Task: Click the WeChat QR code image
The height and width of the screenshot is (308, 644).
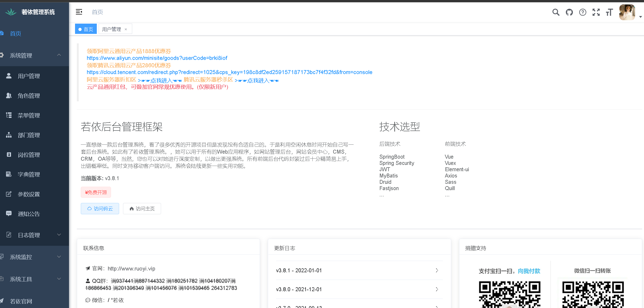Action: coord(593,294)
